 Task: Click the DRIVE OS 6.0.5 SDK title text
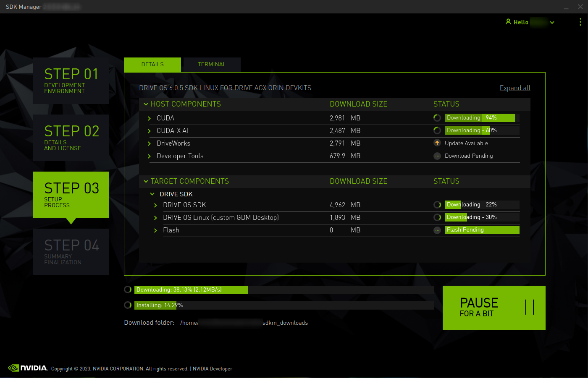[225, 88]
